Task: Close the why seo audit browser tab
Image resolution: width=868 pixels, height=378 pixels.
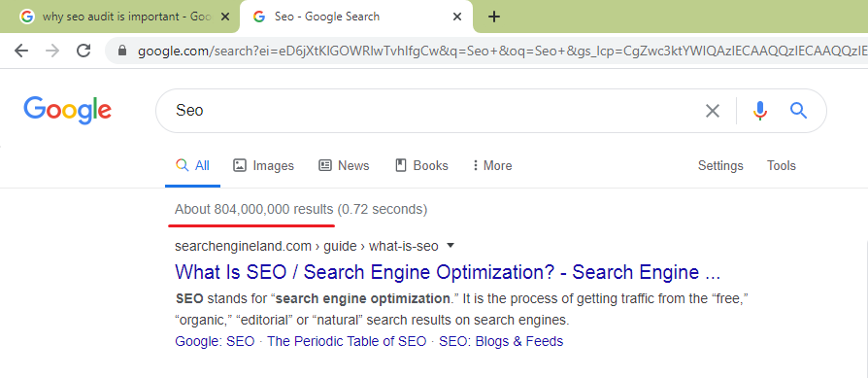Action: click(224, 17)
